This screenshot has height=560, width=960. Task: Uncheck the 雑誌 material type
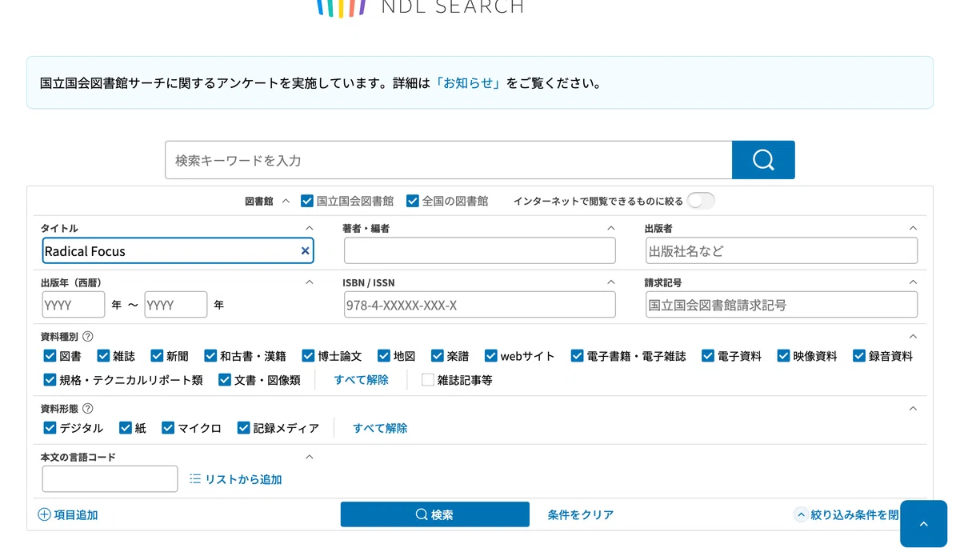click(x=103, y=356)
